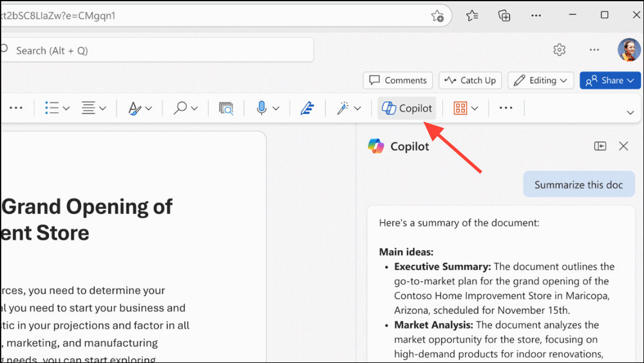644x363 pixels.
Task: Click 'Here's a summary of the document:' text
Action: pyautogui.click(x=459, y=223)
